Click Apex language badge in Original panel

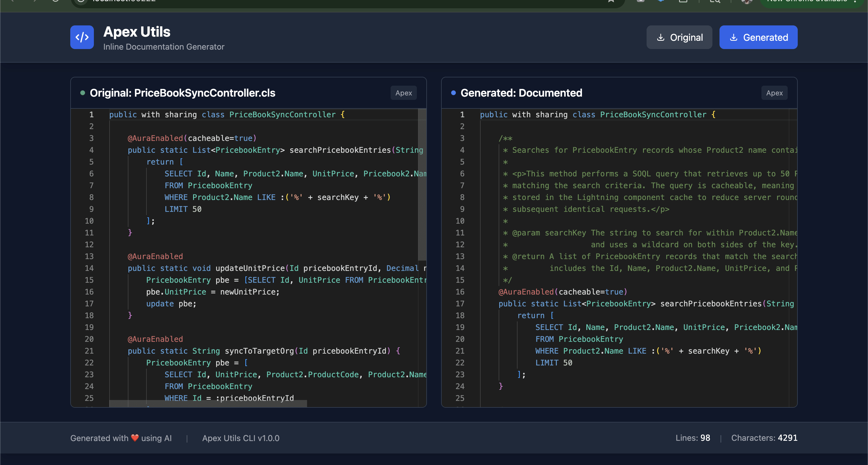pos(403,93)
